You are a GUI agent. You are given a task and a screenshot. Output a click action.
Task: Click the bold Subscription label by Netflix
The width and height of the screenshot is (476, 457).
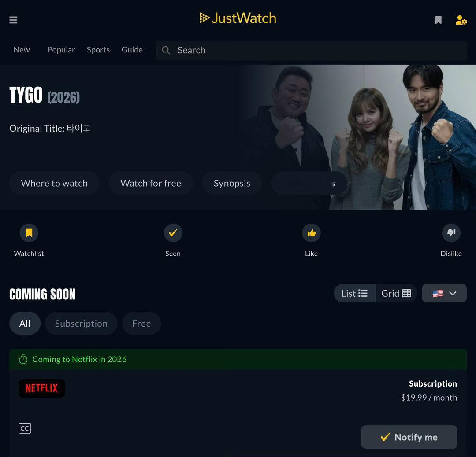(x=433, y=383)
